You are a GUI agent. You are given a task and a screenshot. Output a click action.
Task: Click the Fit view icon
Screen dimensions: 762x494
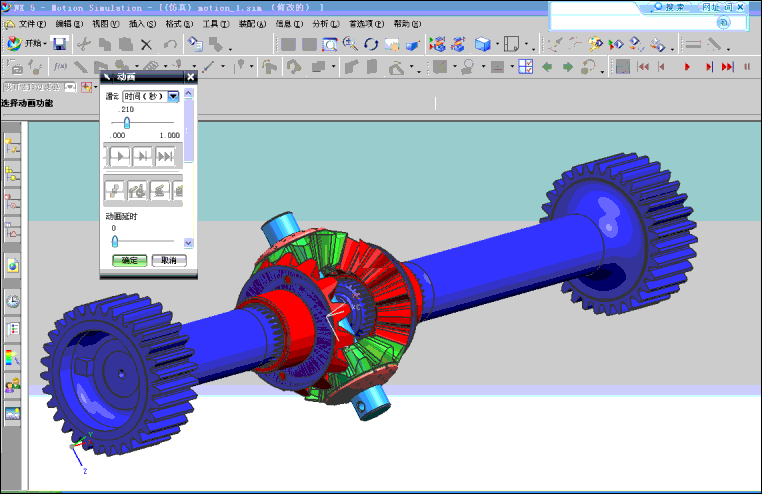tap(330, 45)
